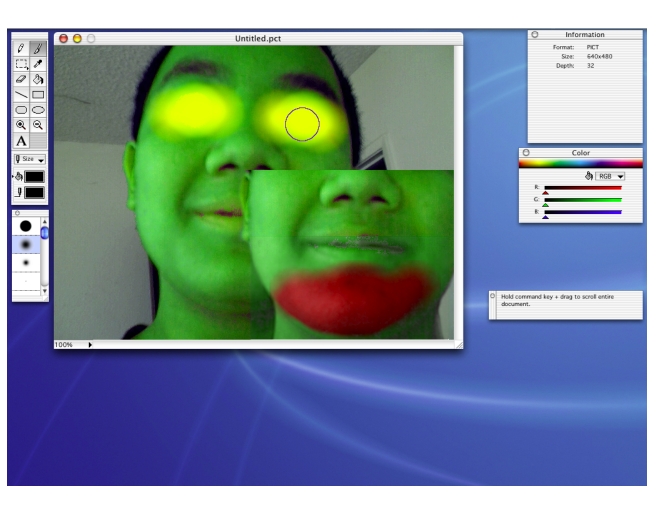
Task: Choose the large hard round brush
Action: pyautogui.click(x=26, y=226)
